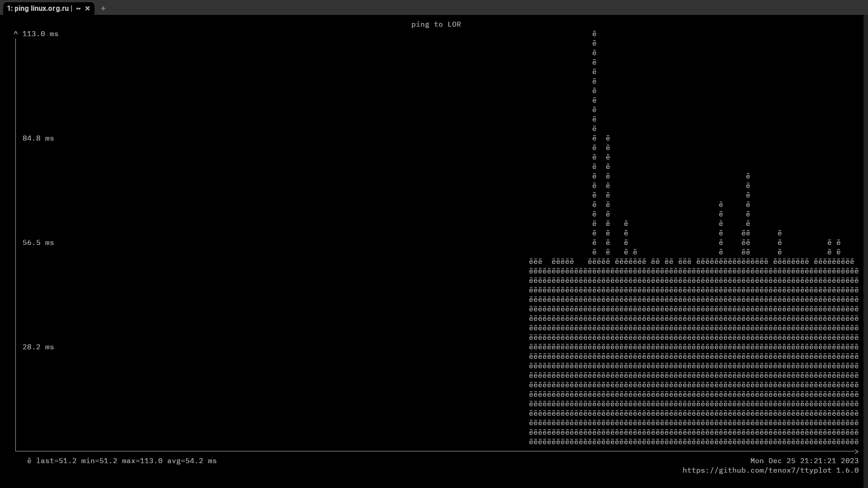Click the min=51.2 statistic
868x488 pixels.
coord(99,461)
